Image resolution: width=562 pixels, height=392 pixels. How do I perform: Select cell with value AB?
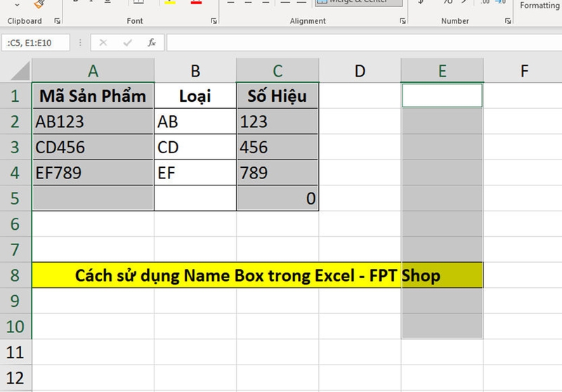[195, 122]
